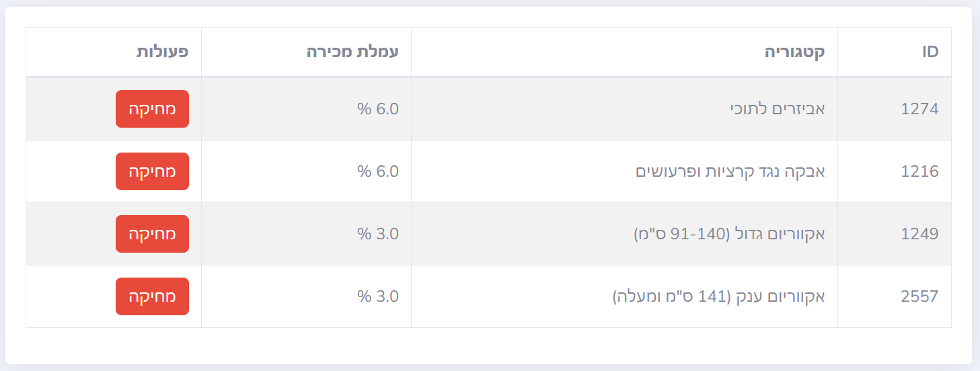The image size is (980, 371).
Task: Click on ID number 2557
Action: click(919, 296)
